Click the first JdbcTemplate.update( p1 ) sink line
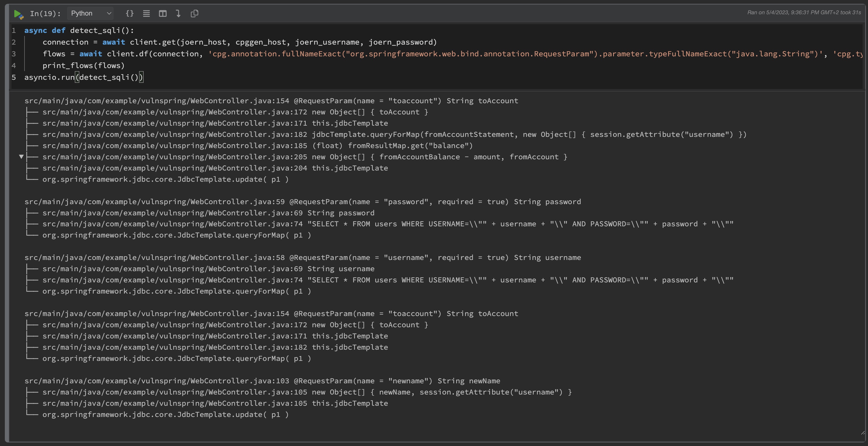 (165, 179)
